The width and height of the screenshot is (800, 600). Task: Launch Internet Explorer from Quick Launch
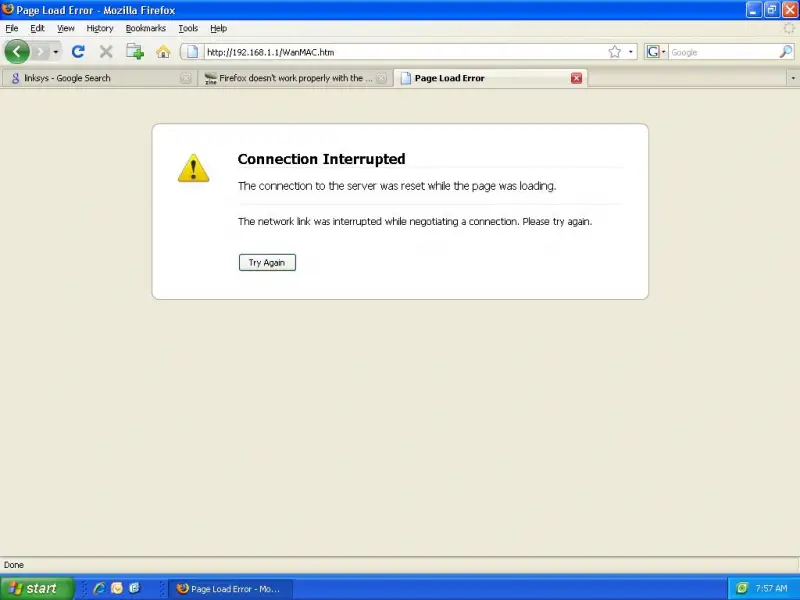(99, 588)
